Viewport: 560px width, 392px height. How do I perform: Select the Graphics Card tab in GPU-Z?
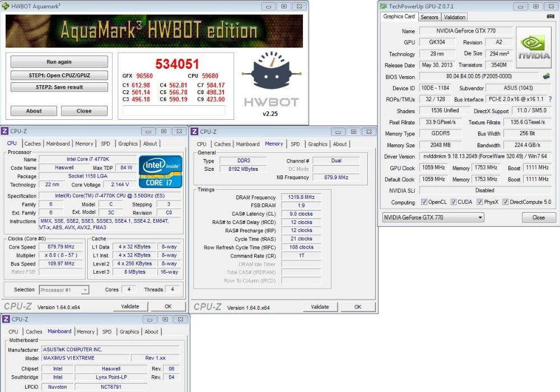399,16
